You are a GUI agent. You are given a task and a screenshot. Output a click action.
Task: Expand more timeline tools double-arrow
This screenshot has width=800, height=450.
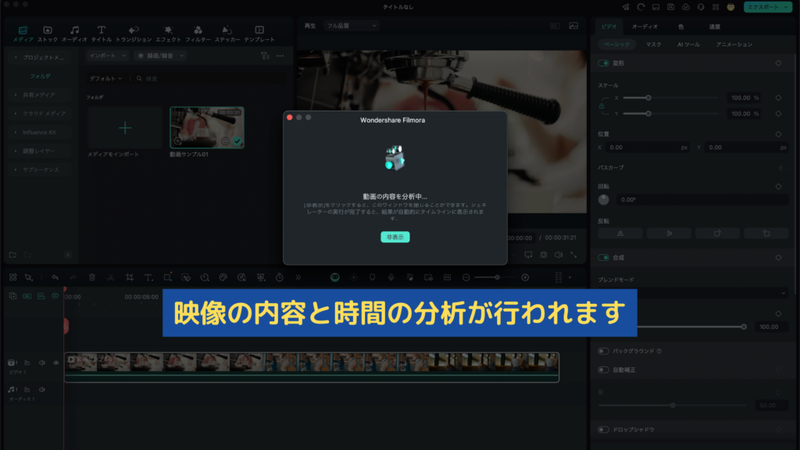tap(298, 278)
